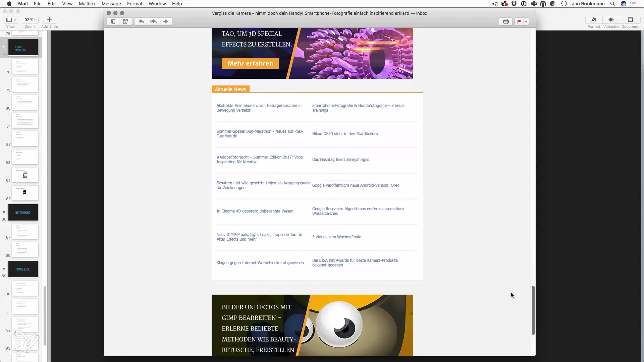Open Google Research Algorithmus link
This screenshot has width=644, height=362.
[358, 211]
